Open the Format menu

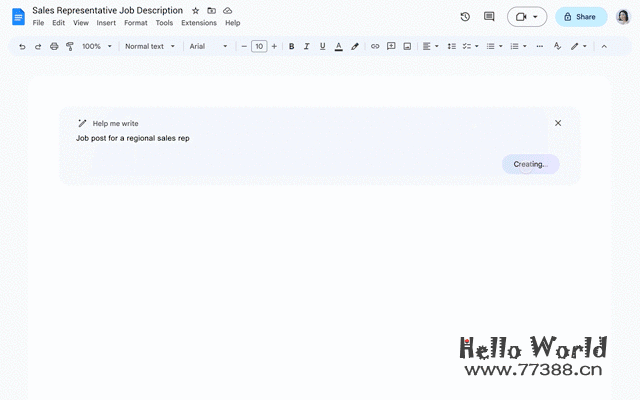coord(136,23)
